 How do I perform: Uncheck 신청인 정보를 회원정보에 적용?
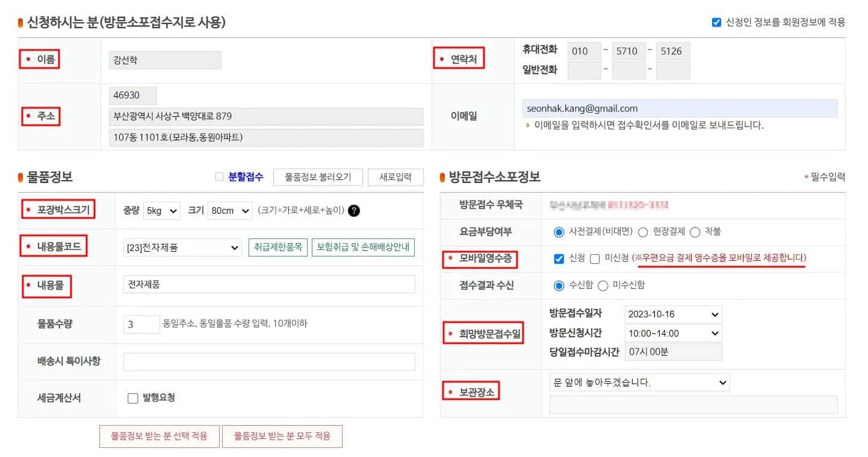click(716, 22)
